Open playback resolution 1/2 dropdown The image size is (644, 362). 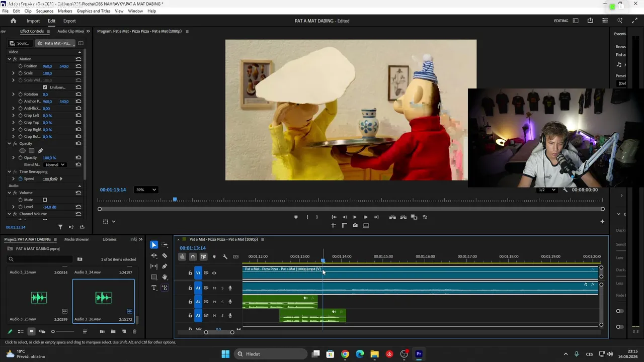click(x=547, y=190)
